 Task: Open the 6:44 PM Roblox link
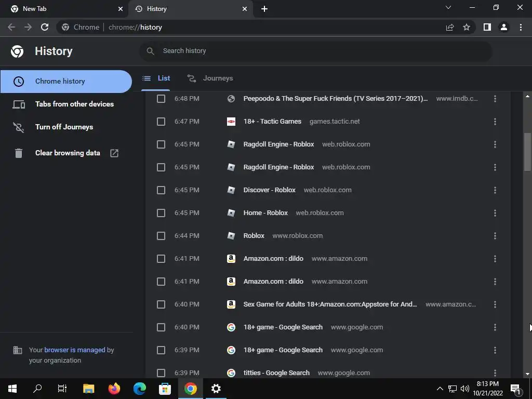[x=254, y=236]
